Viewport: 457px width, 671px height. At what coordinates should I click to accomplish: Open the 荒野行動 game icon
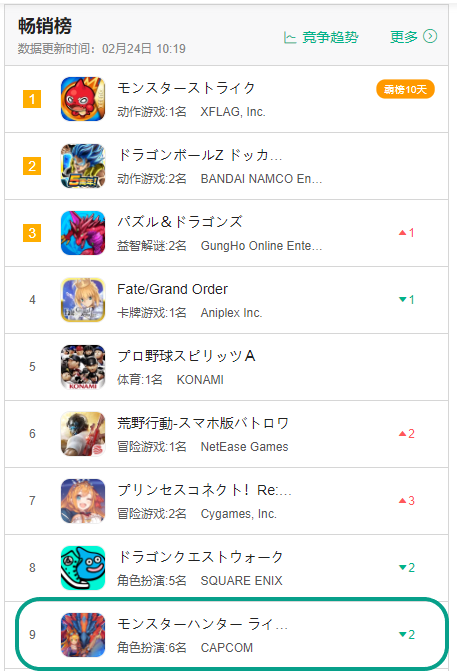83,434
